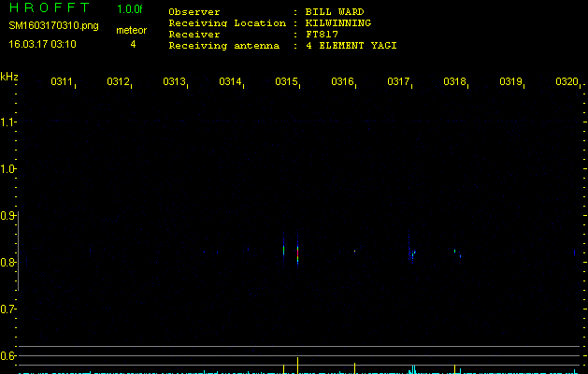Click antenna text 4 ELEMENT YAGI
Image resolution: width=588 pixels, height=374 pixels.
(x=351, y=46)
